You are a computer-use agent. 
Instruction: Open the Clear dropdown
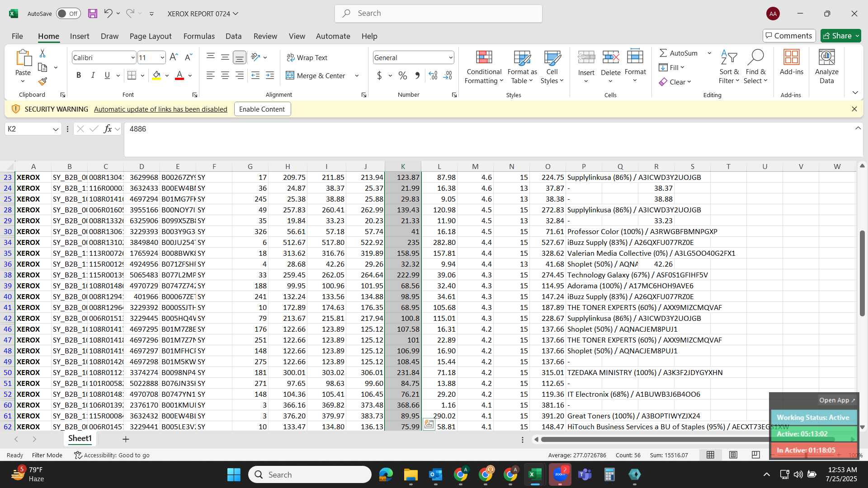[675, 82]
